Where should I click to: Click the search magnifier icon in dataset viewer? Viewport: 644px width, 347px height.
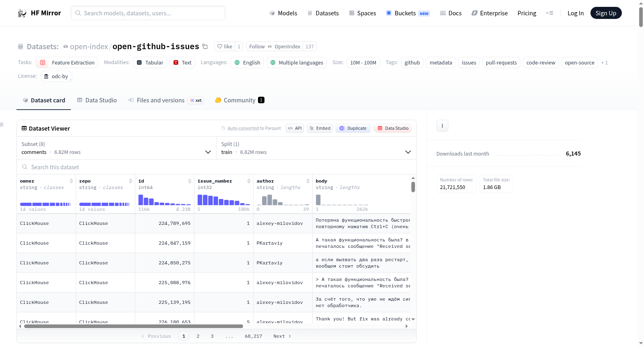(25, 167)
